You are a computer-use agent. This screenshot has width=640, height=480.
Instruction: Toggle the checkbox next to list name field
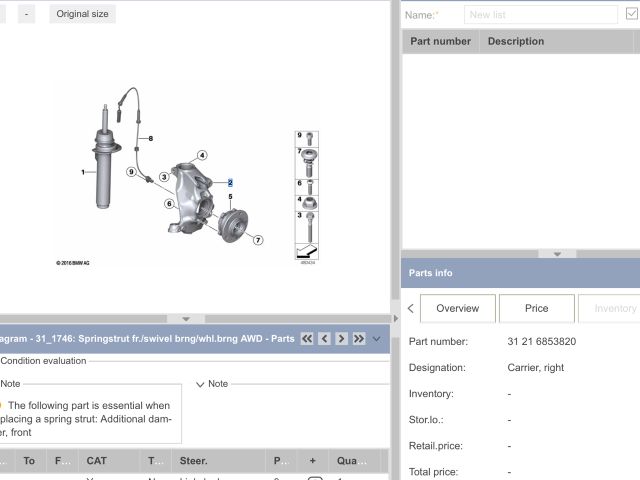coord(632,14)
